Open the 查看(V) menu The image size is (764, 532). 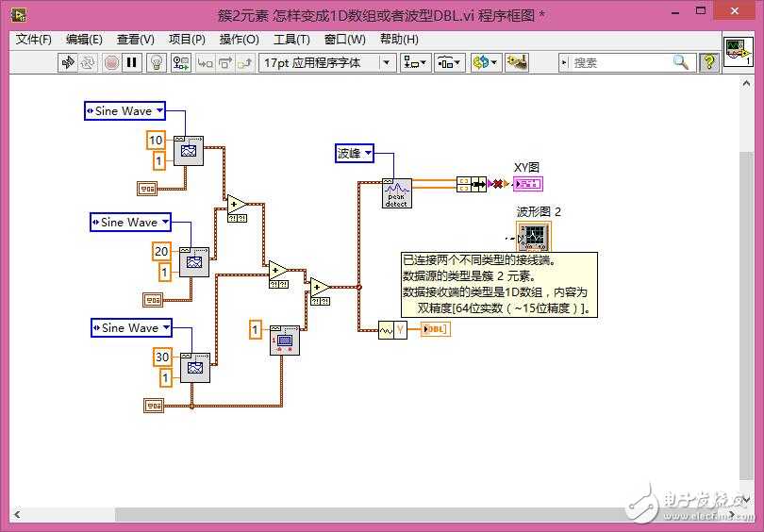[x=136, y=40]
